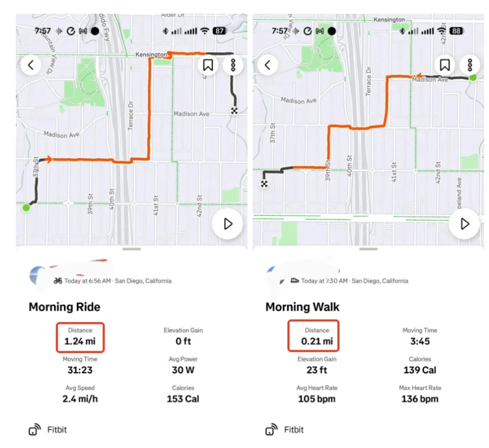Play the Morning Walk route animation
The height and width of the screenshot is (448, 489).
(x=465, y=224)
